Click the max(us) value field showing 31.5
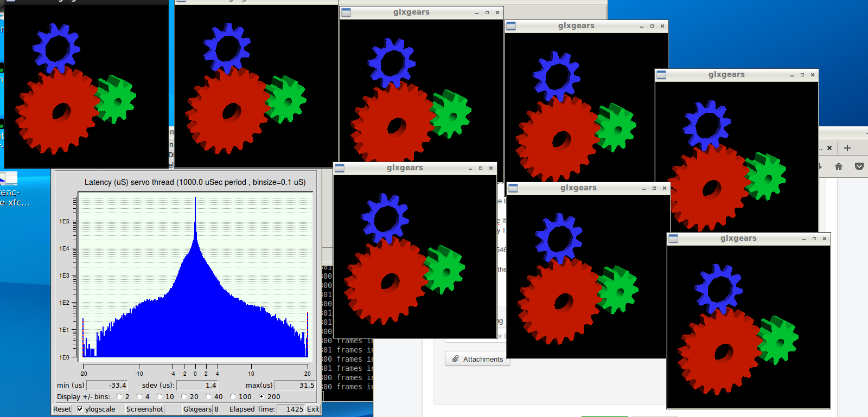The image size is (868, 417). click(295, 385)
